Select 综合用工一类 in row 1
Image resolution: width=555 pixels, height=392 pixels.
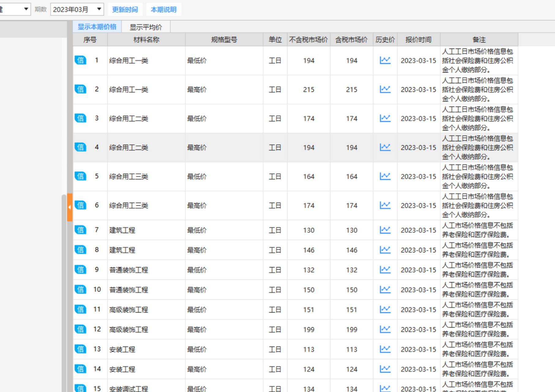coord(129,61)
